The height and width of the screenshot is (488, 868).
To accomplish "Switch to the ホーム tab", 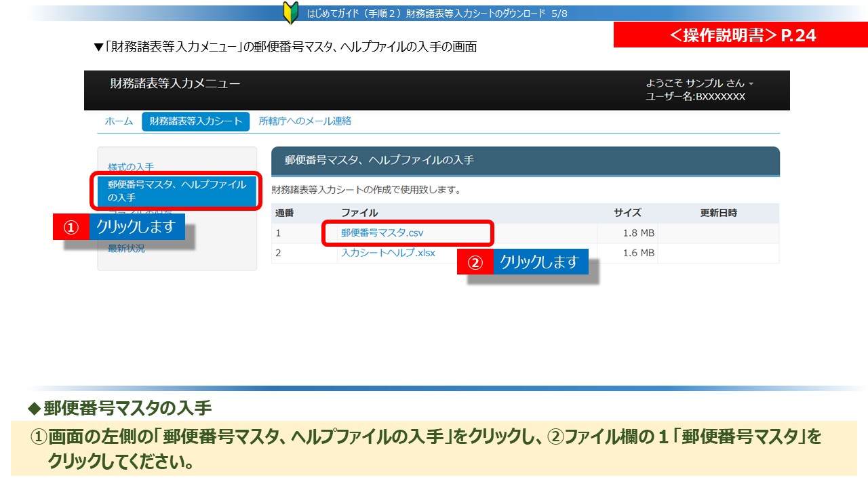I will click(119, 121).
